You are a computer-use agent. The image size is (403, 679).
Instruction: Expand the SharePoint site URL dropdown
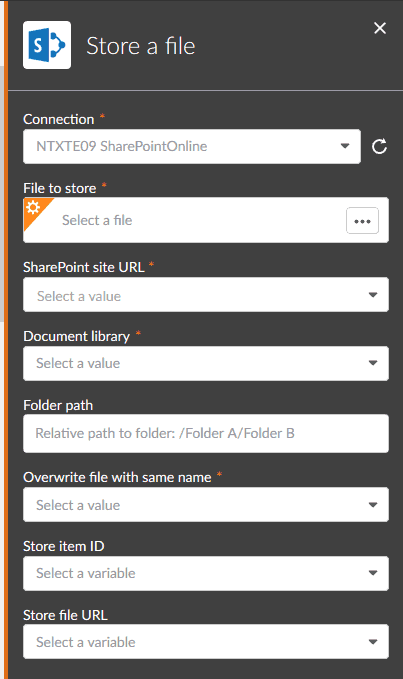(x=206, y=295)
